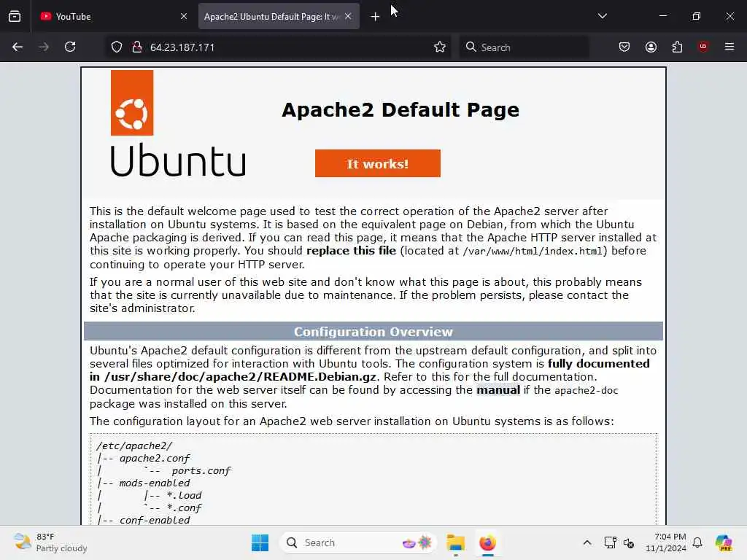This screenshot has width=747, height=560.
Task: Click the apache2-doc package name
Action: point(586,391)
